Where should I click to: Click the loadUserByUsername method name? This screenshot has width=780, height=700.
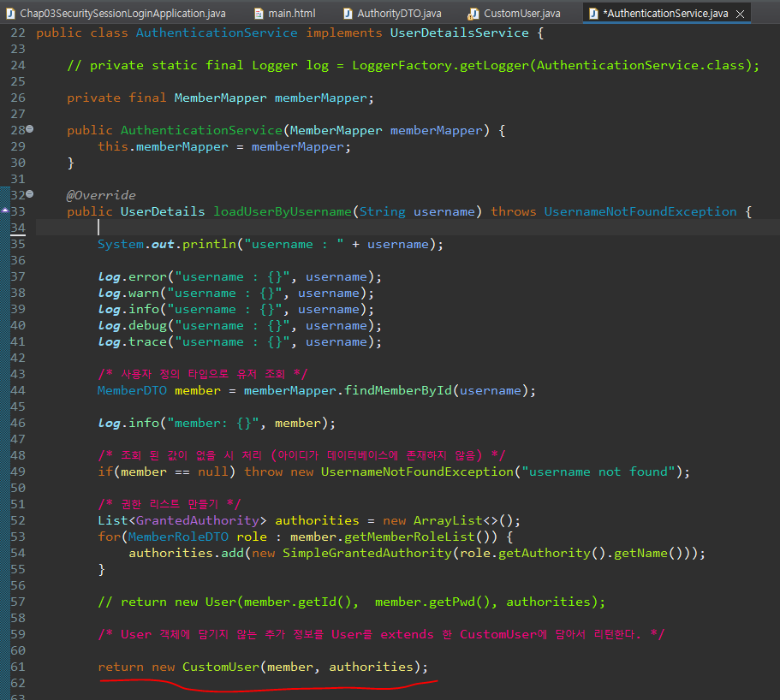coord(283,211)
